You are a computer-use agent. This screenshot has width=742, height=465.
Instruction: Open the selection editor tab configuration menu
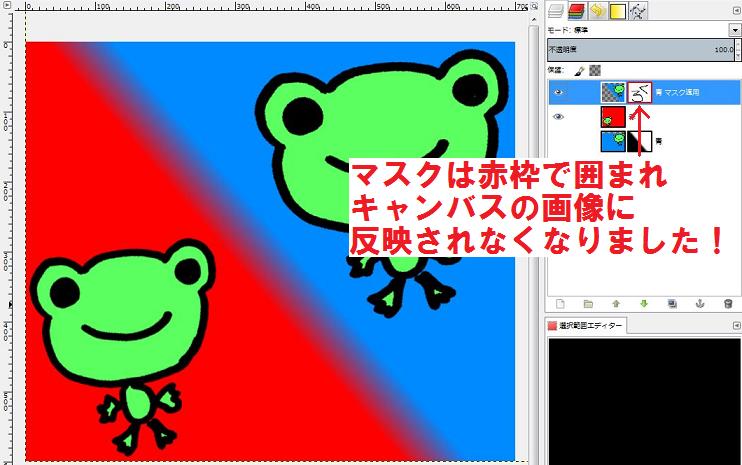pyautogui.click(x=736, y=325)
